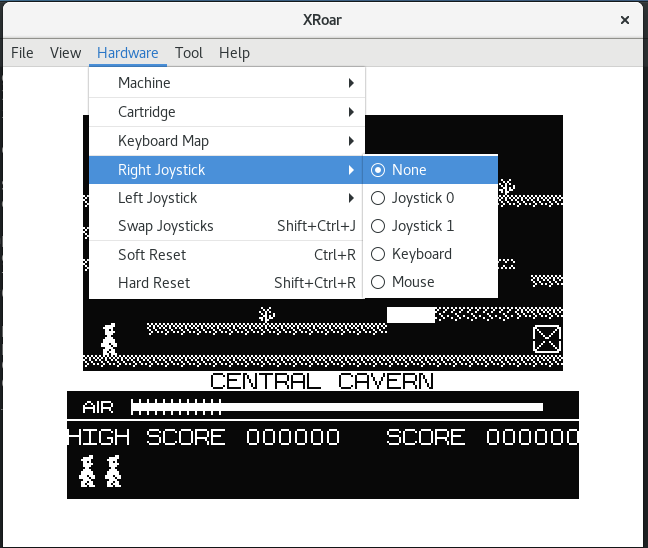Select None for right joystick
This screenshot has height=548, width=648.
(430, 170)
